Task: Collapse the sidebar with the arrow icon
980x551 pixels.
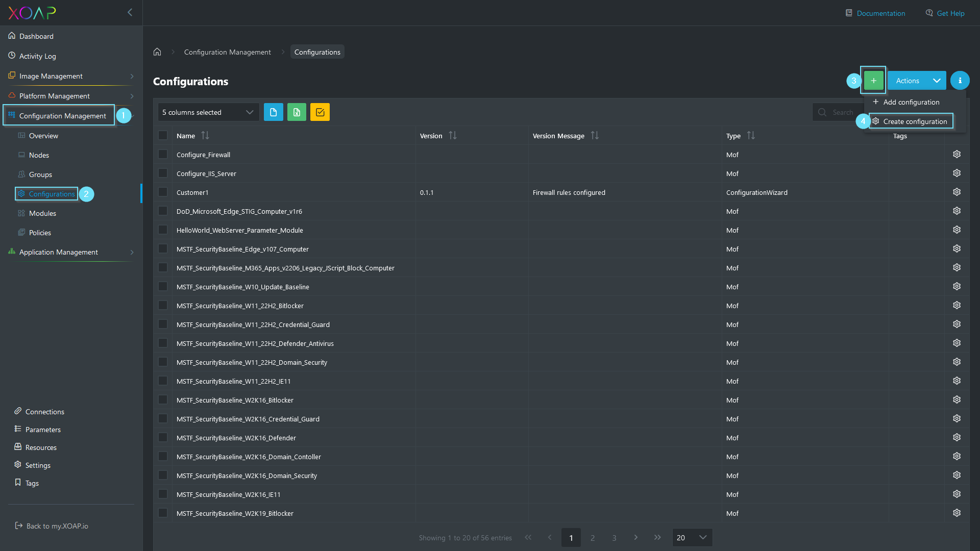Action: [130, 12]
